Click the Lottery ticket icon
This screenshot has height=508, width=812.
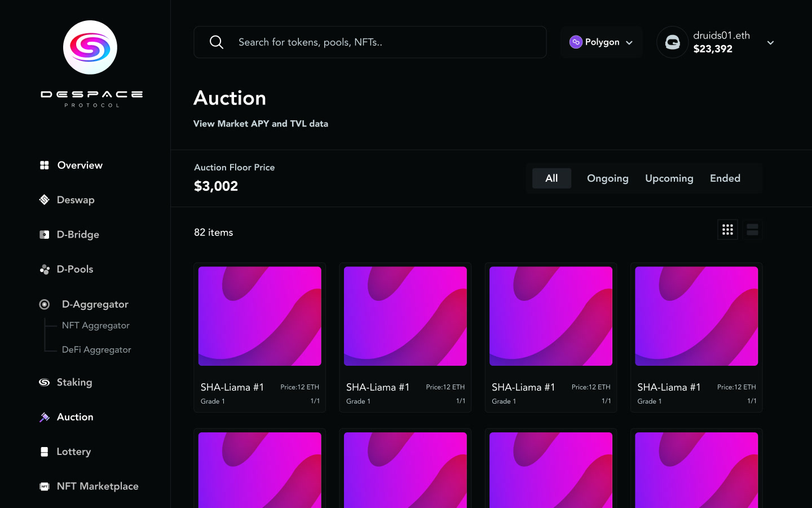pos(45,452)
